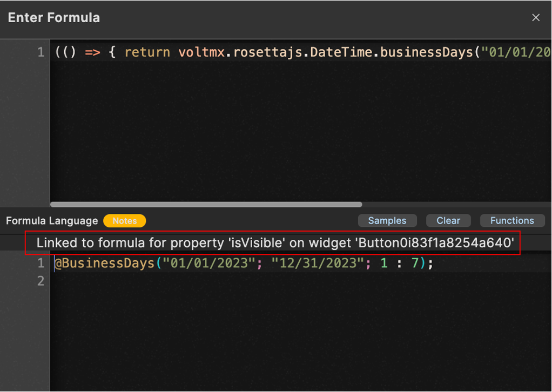Image resolution: width=552 pixels, height=392 pixels.
Task: Click the Formula Language label
Action: [x=52, y=221]
